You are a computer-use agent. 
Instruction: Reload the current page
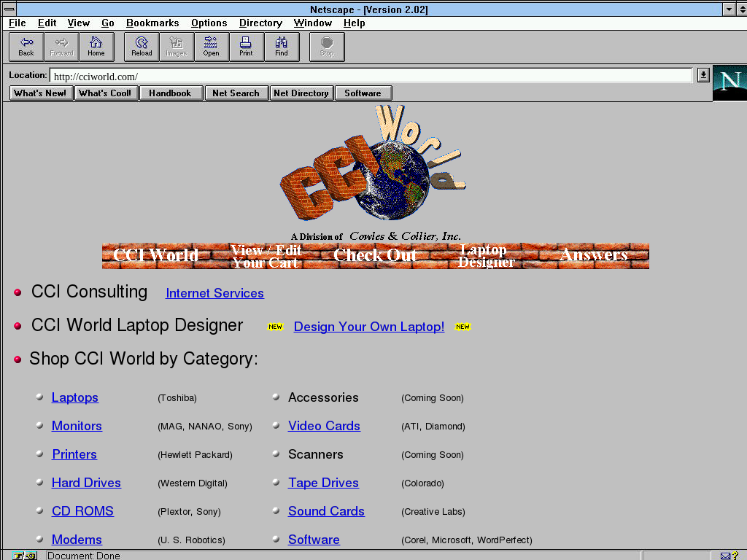pyautogui.click(x=142, y=47)
